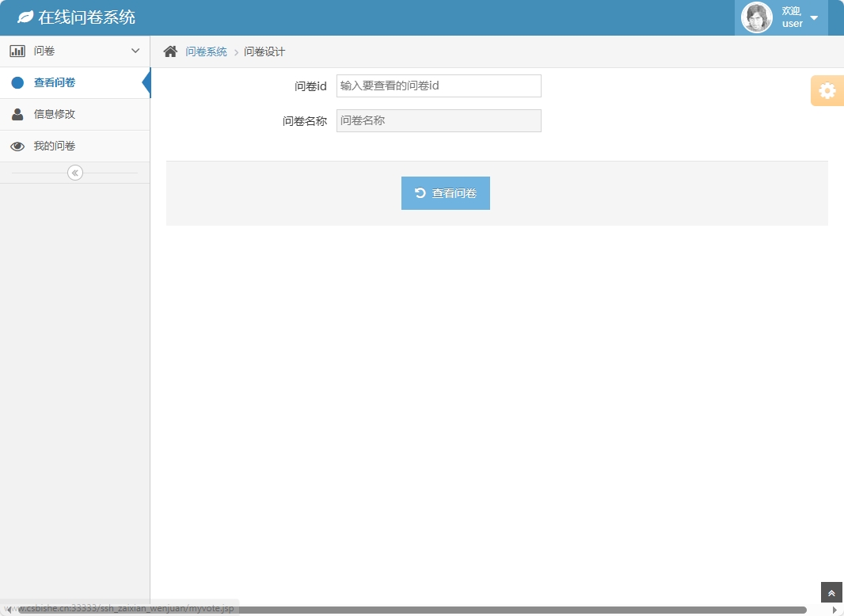Click the user avatar picture

[x=756, y=17]
